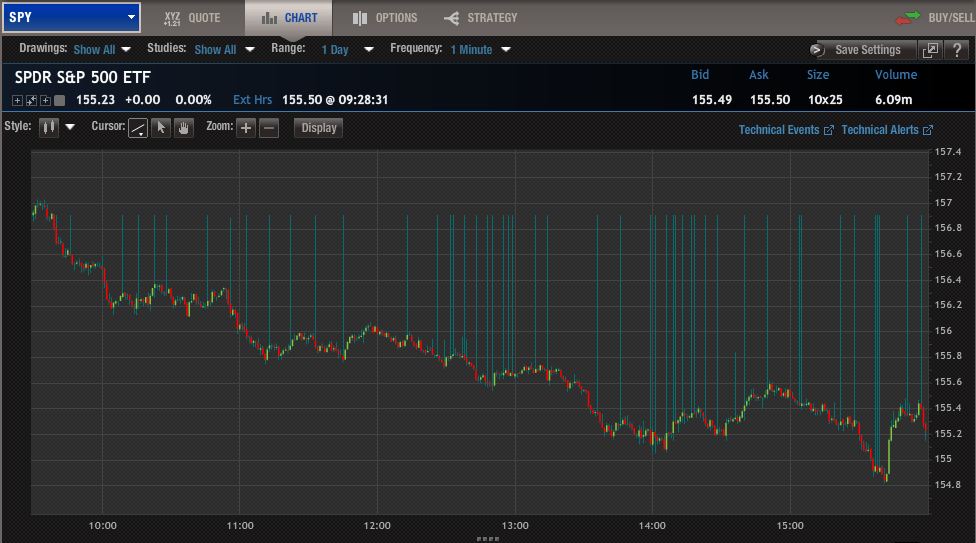The height and width of the screenshot is (543, 976).
Task: Click the gray square icon before 155.23
Action: [60, 100]
